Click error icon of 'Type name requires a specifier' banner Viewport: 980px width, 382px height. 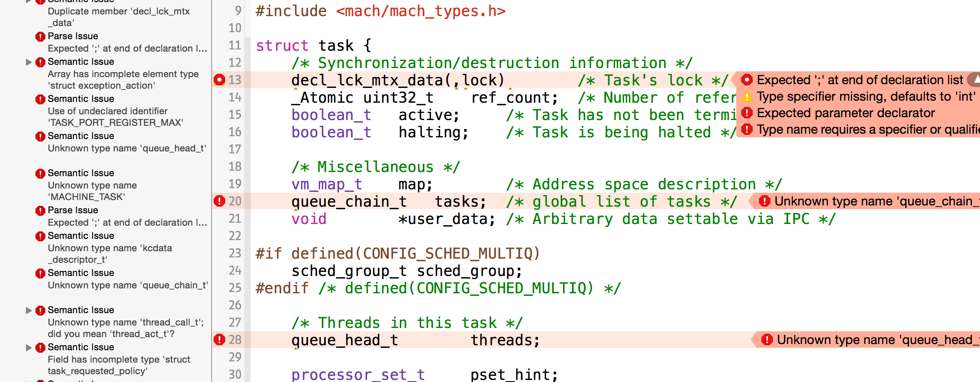click(747, 130)
